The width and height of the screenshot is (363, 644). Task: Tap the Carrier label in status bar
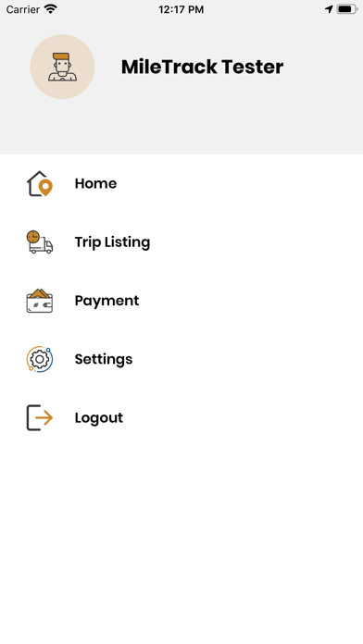click(x=23, y=9)
